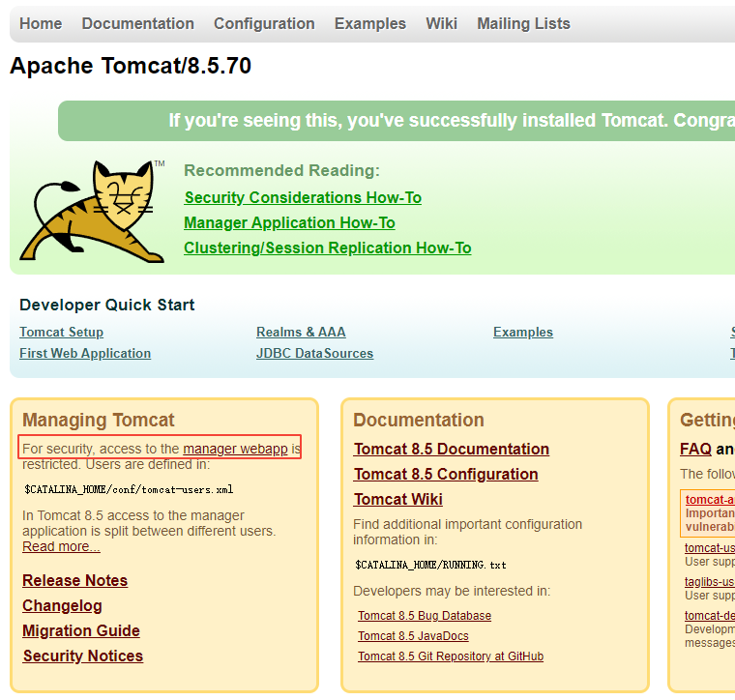Viewport: 735px width, 700px height.
Task: Open Tomcat 8.5 Documentation link
Action: (452, 449)
